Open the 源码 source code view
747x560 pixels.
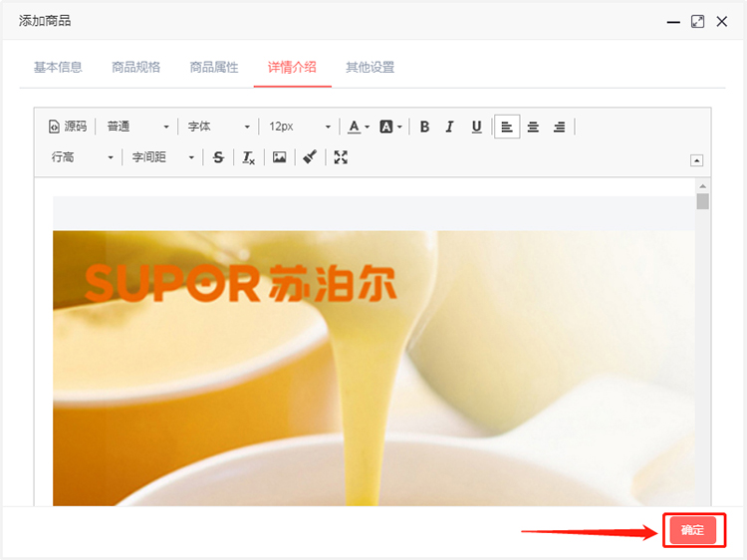pyautogui.click(x=68, y=127)
